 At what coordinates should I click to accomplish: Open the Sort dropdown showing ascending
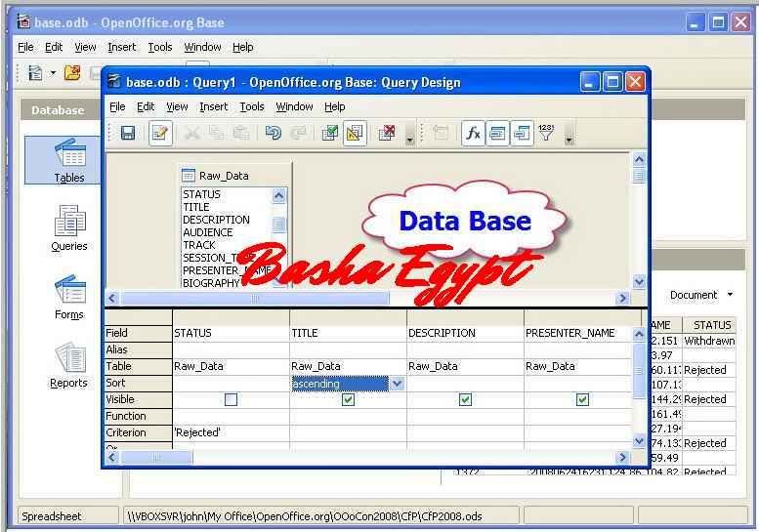(x=397, y=384)
